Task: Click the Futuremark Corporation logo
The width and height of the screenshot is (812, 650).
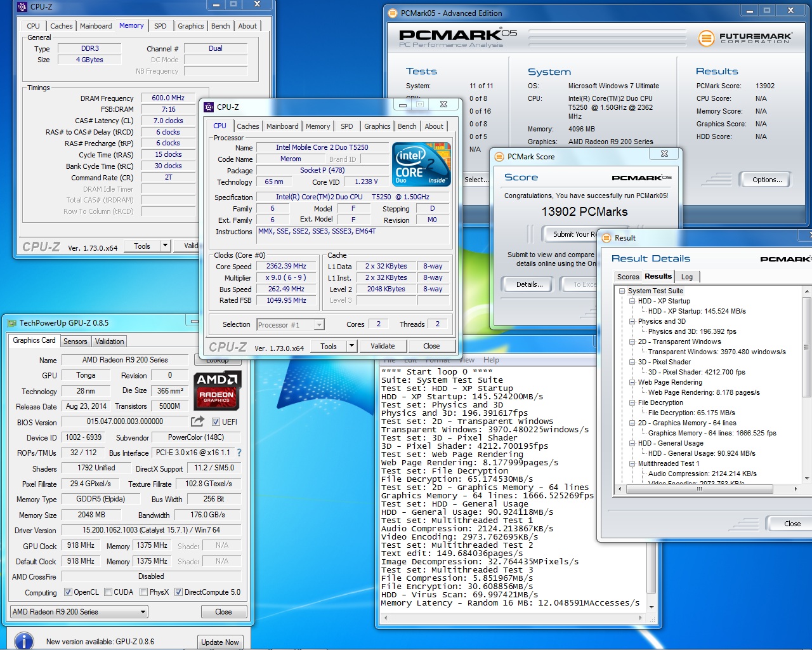Action: (x=745, y=38)
